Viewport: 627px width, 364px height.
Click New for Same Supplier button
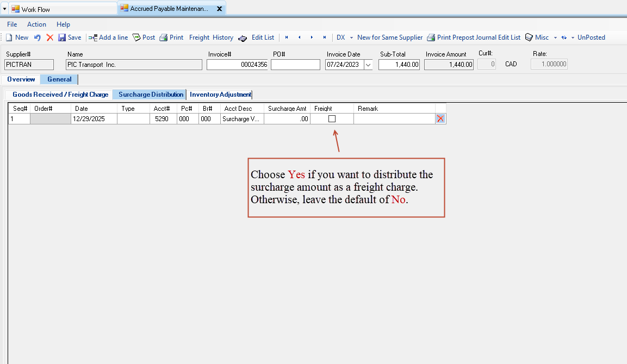[389, 37]
